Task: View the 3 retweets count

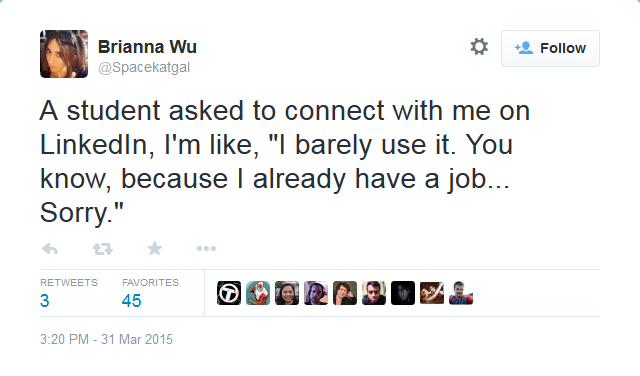Action: point(45,301)
